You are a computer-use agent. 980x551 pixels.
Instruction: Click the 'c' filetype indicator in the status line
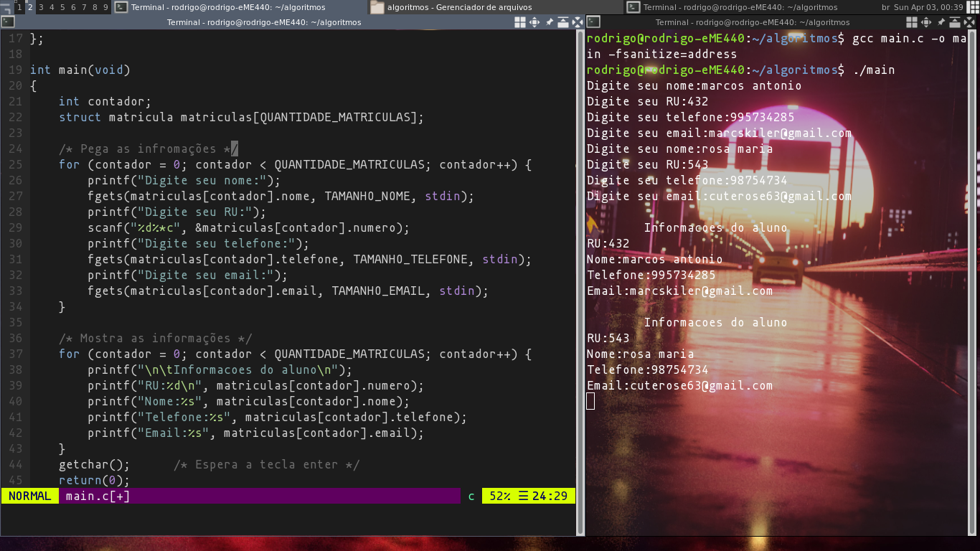click(x=471, y=496)
